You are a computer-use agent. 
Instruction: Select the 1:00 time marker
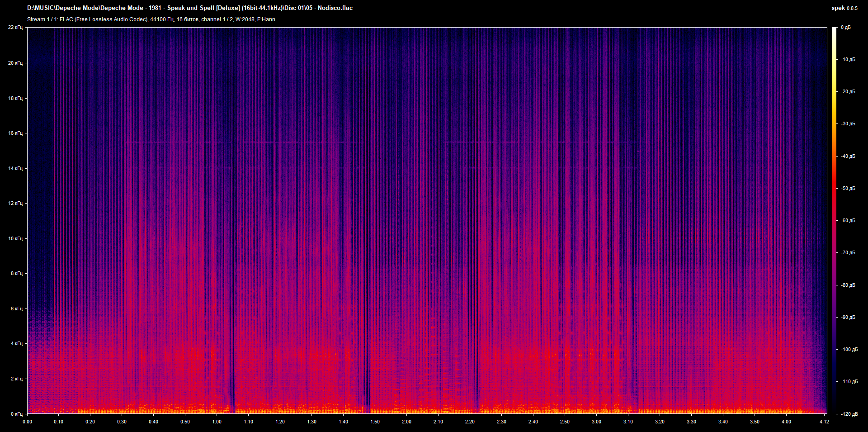[217, 422]
